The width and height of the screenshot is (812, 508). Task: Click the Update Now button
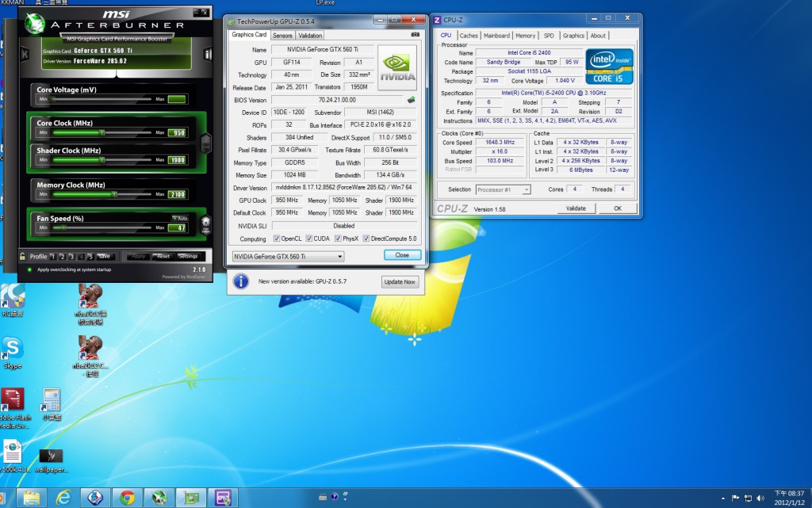[400, 282]
